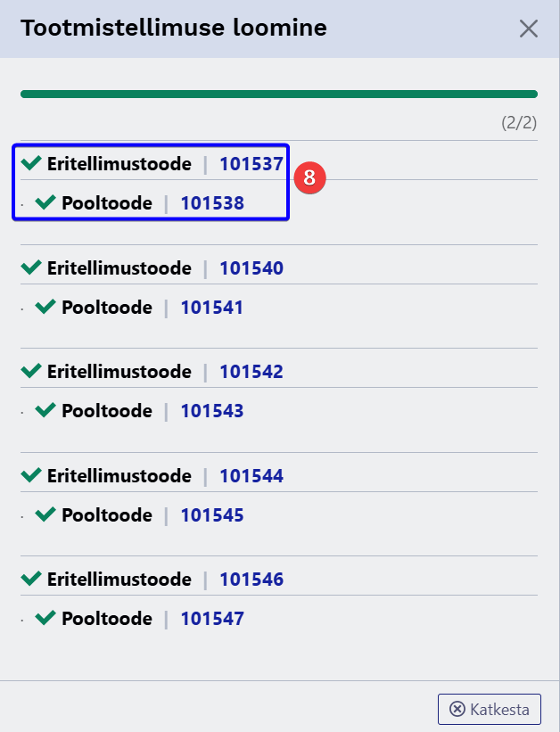Image resolution: width=560 pixels, height=732 pixels.
Task: Click green checkmark beside Eritellimustoode 101537
Action: 31,163
